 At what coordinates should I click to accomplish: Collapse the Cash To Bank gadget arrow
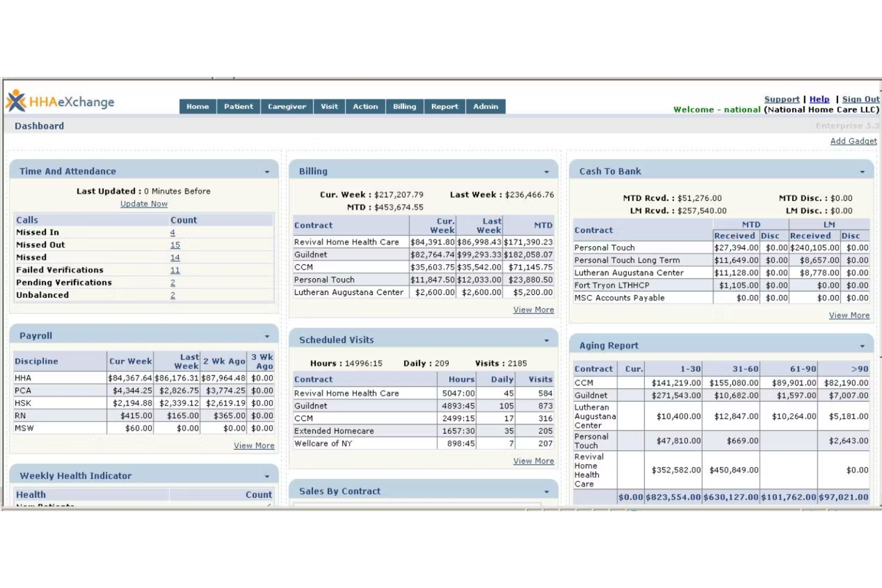coord(862,172)
